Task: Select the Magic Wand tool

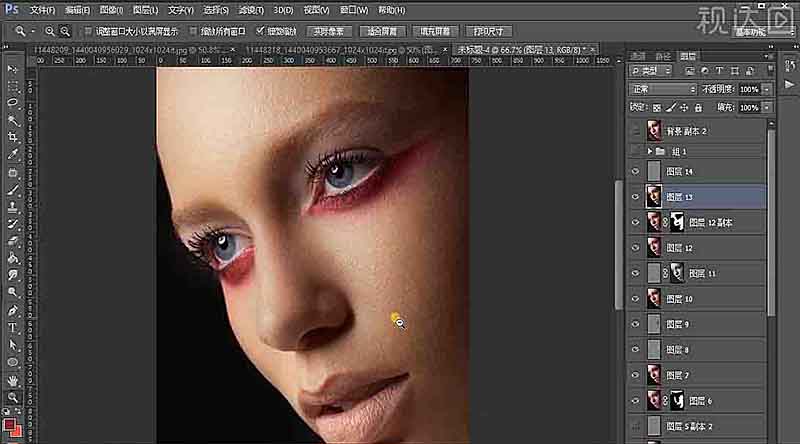Action: [13, 120]
